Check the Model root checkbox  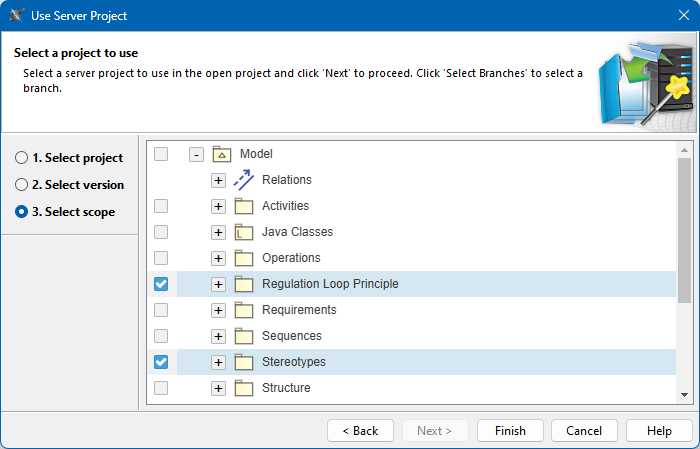pyautogui.click(x=161, y=154)
